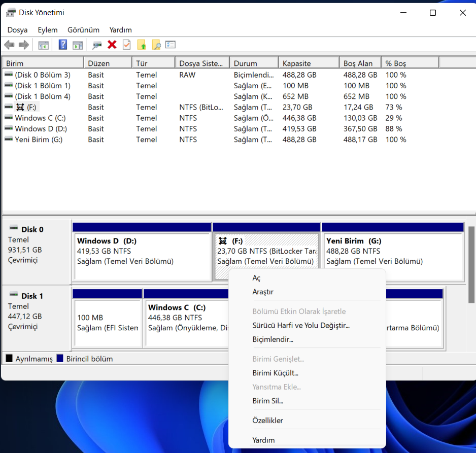Screen dimensions: 476x453
Task: Click the forward arrow in the toolbar
Action: coord(23,45)
